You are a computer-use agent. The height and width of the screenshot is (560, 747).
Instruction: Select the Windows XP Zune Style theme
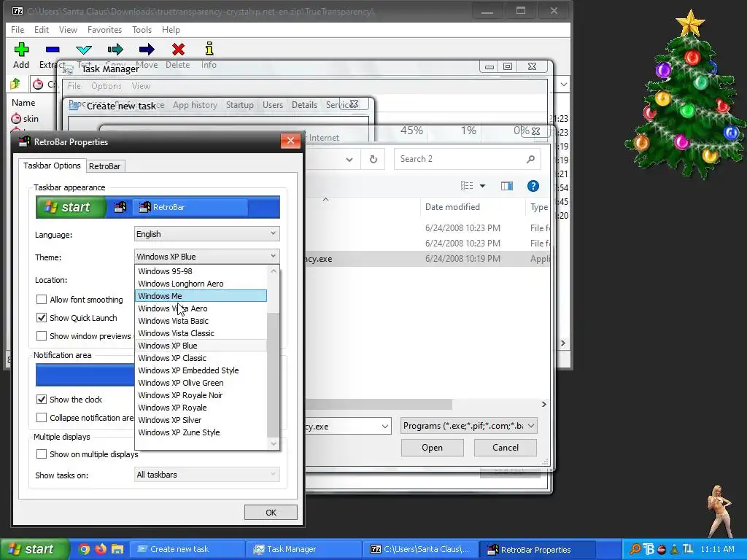point(201,432)
